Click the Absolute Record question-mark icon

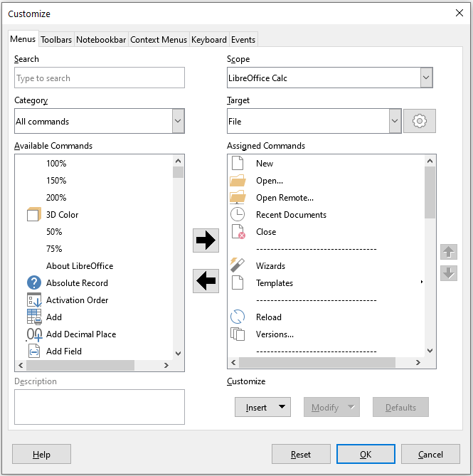point(34,282)
